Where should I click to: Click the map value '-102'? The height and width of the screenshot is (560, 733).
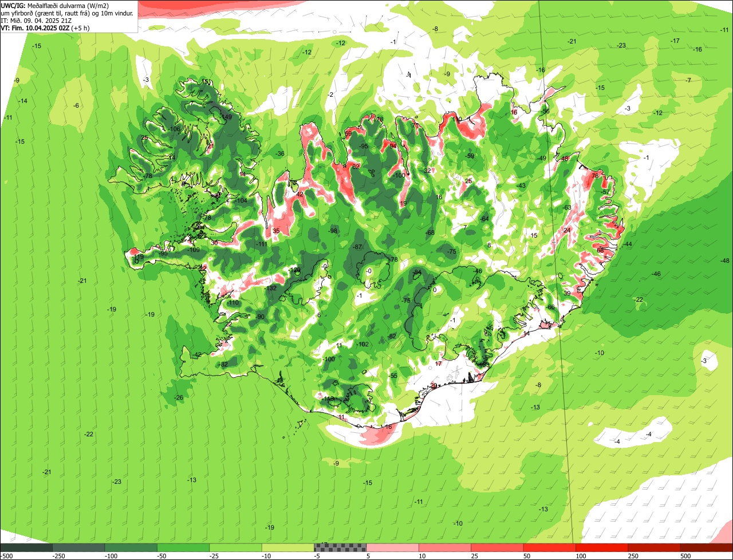pos(362,344)
